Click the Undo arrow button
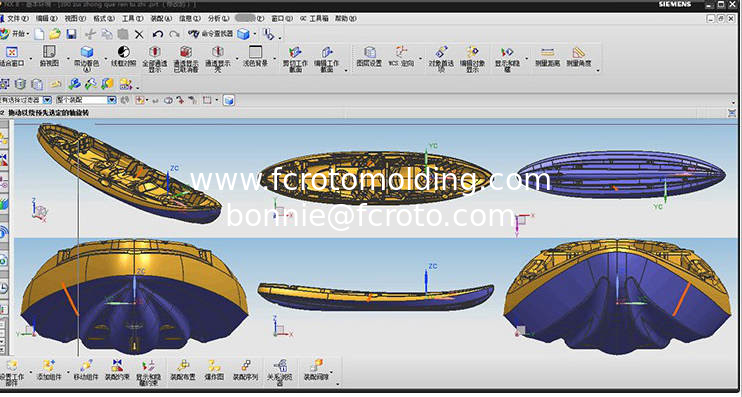Image resolution: width=742 pixels, height=397 pixels. [158, 34]
